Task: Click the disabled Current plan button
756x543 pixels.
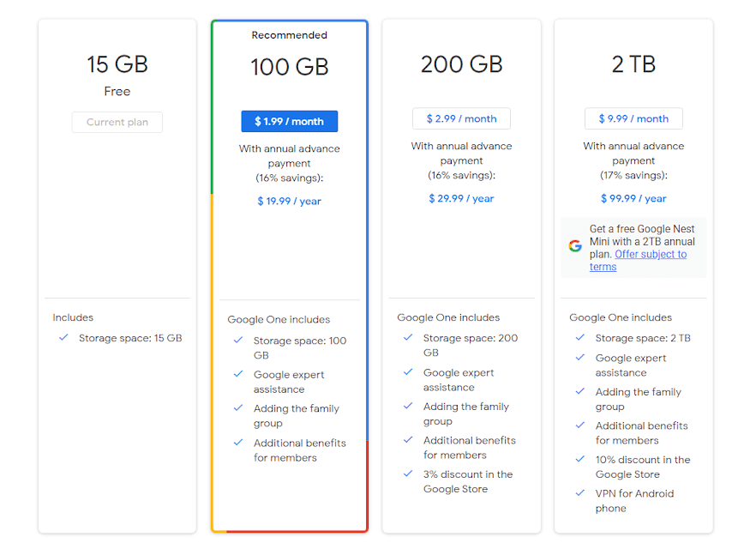Action: pyautogui.click(x=117, y=122)
